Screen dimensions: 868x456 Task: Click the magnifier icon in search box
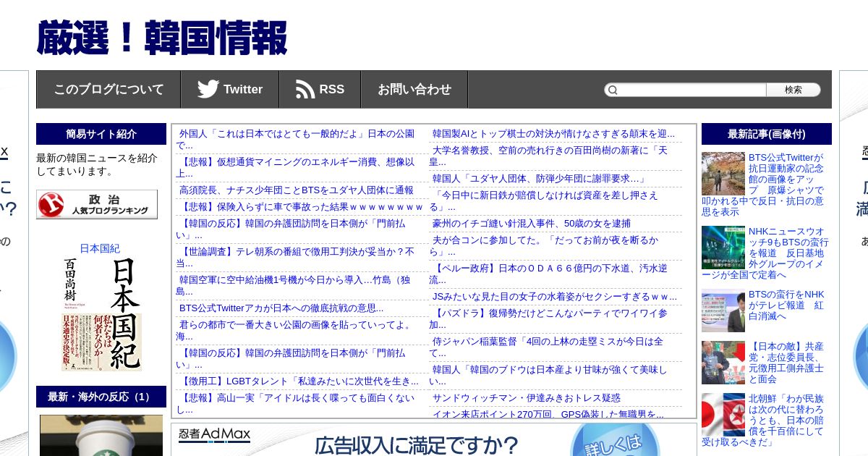click(x=613, y=90)
